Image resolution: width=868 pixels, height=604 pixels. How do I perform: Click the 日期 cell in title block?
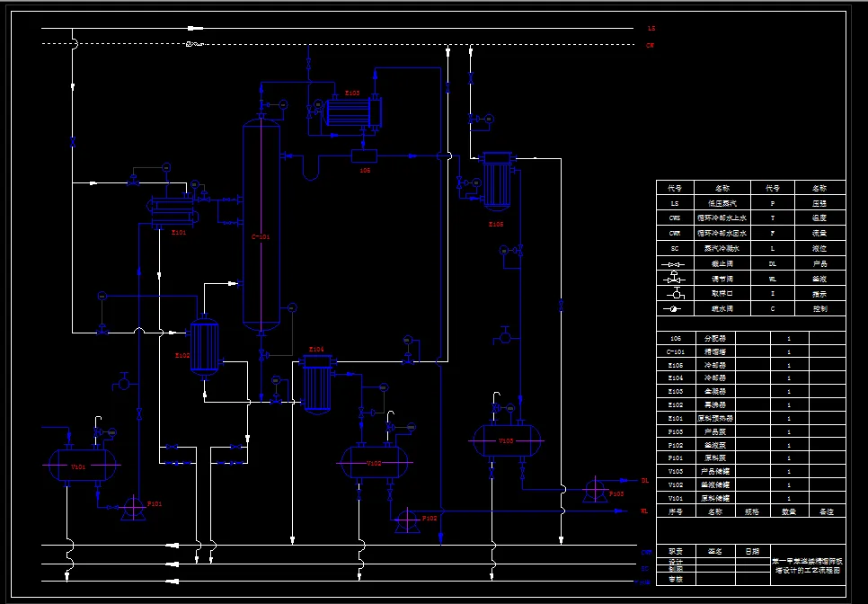pyautogui.click(x=752, y=551)
